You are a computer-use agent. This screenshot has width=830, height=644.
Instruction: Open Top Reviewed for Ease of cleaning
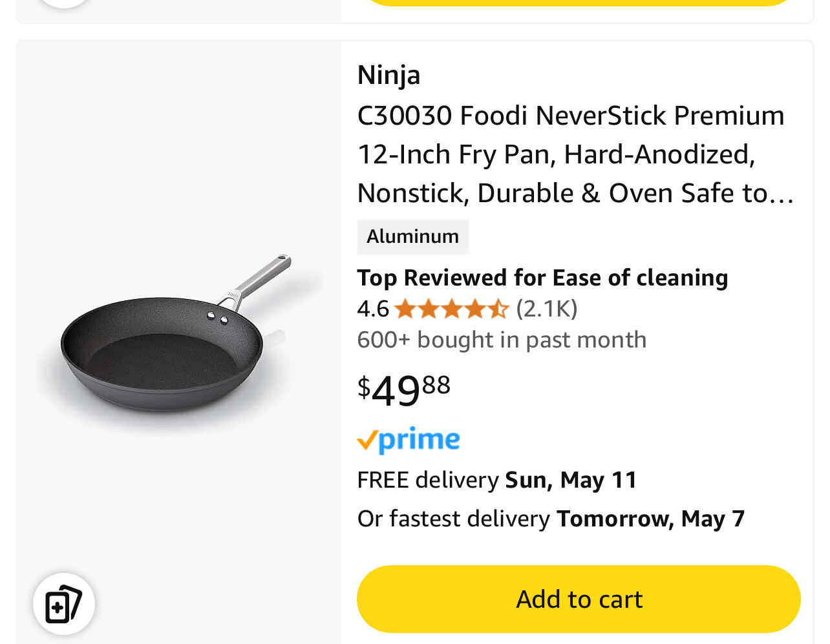[542, 278]
